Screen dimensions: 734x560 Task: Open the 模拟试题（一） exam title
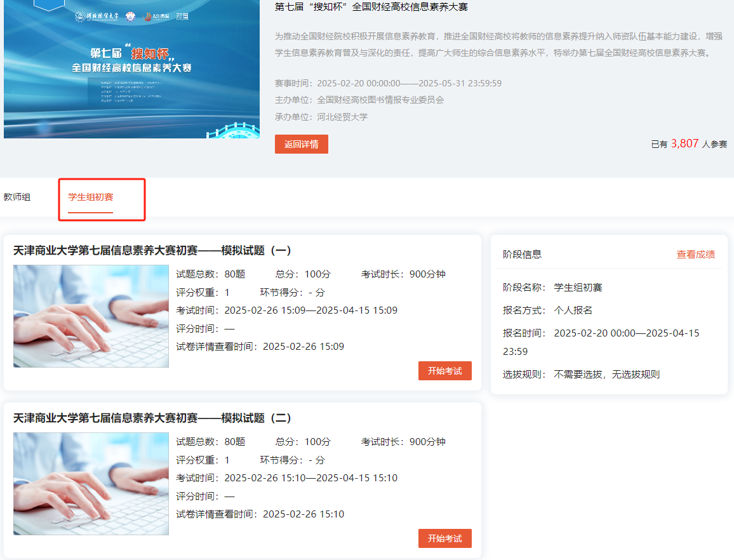coord(152,251)
